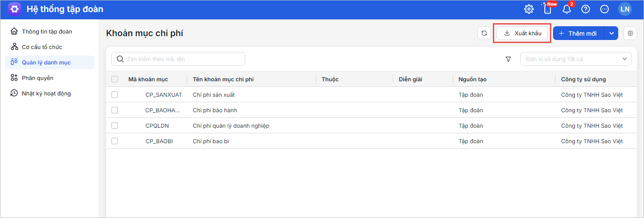Tick the CP_SANXUAT row checkbox
This screenshot has width=644, height=218.
click(115, 95)
